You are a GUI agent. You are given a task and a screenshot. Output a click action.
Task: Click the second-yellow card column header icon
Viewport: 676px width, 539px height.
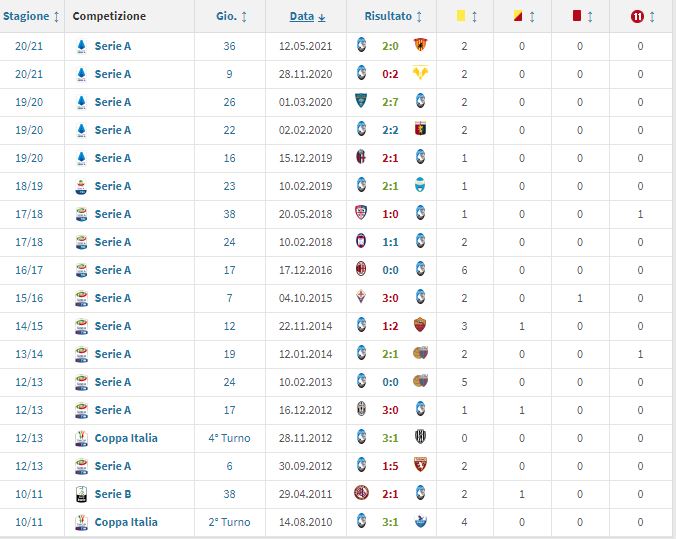(517, 17)
